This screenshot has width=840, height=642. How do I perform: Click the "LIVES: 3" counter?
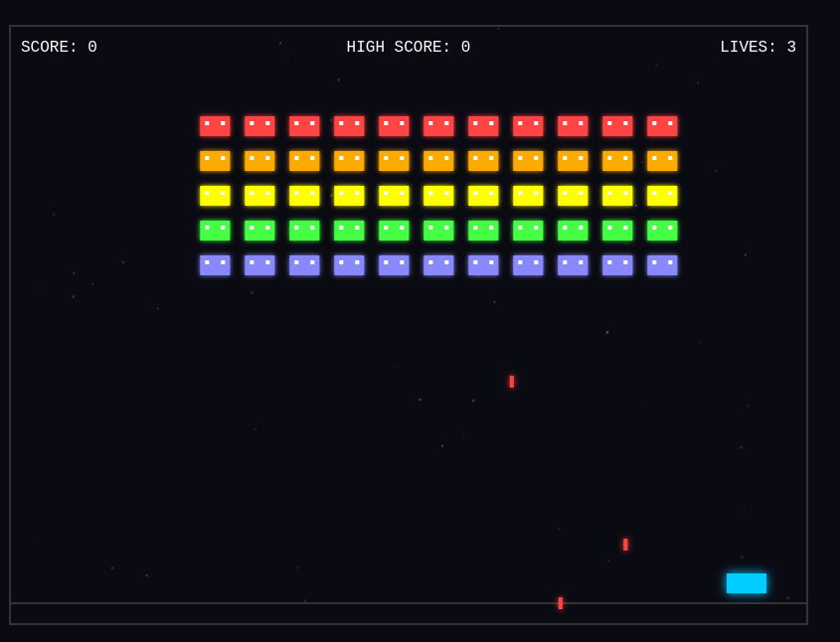758,47
